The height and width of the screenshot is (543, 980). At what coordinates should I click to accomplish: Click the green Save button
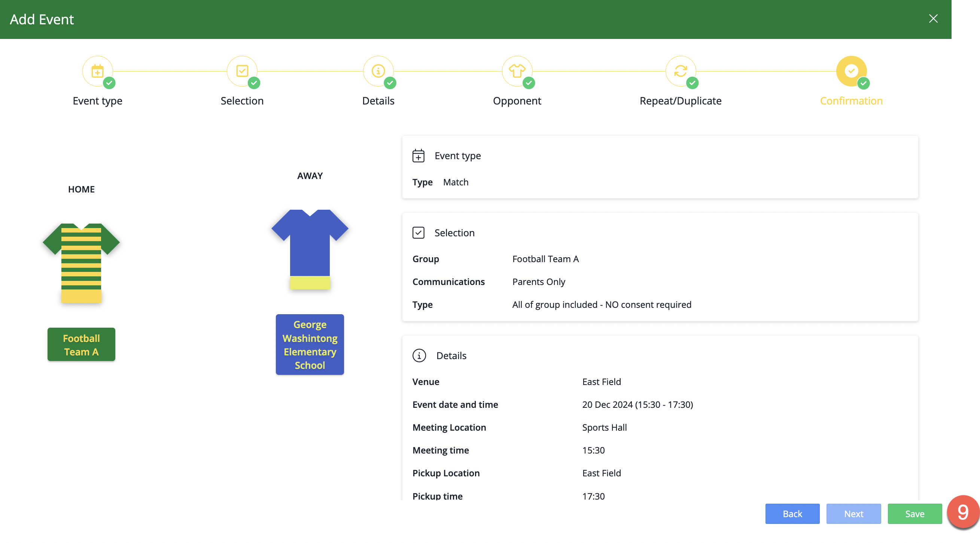click(x=914, y=514)
